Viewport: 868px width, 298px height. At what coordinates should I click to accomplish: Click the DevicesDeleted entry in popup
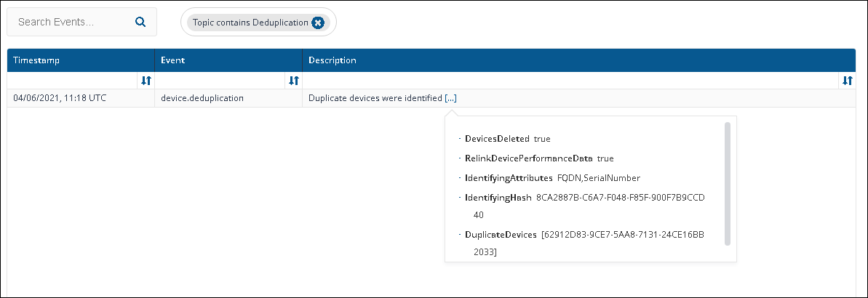coord(498,138)
